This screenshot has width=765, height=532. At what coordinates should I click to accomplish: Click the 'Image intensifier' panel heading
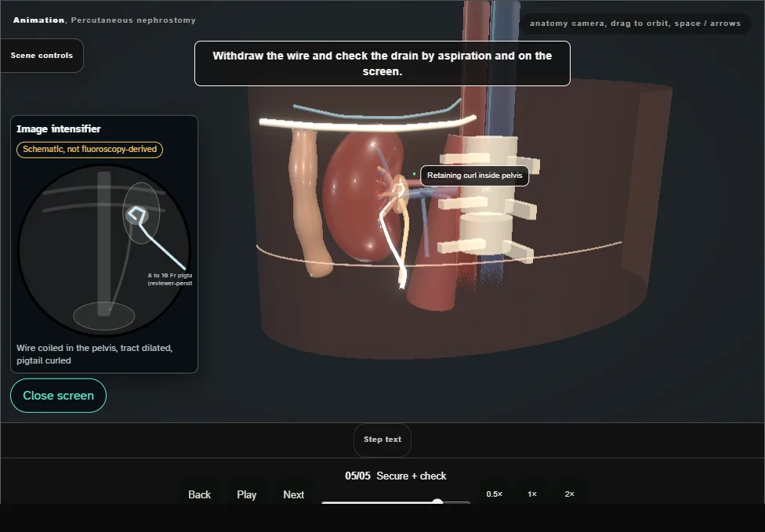[x=59, y=128]
